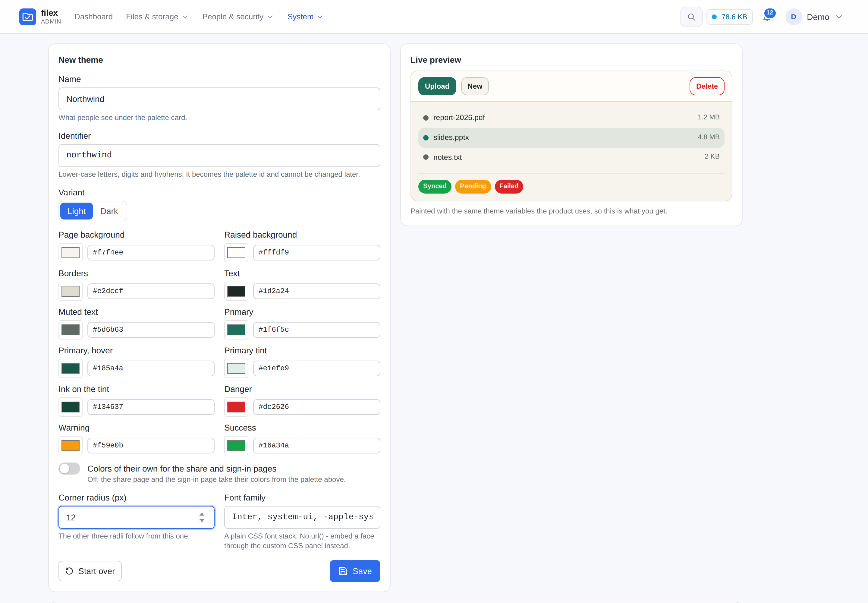The width and height of the screenshot is (868, 603).
Task: Click the Failed status badge
Action: click(509, 186)
